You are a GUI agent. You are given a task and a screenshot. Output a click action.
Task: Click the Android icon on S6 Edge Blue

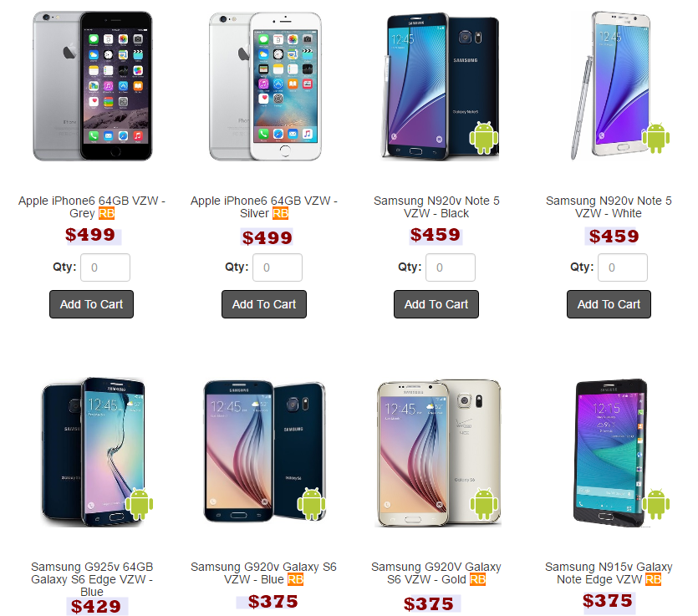click(x=139, y=503)
